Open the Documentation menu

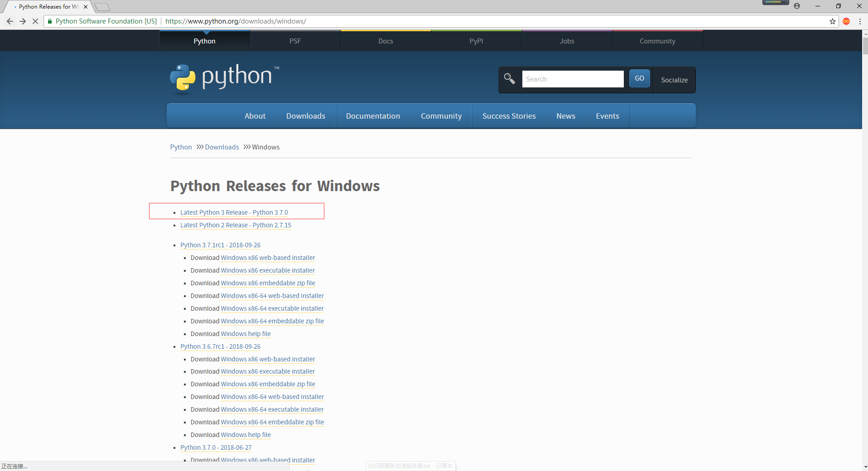coord(373,116)
